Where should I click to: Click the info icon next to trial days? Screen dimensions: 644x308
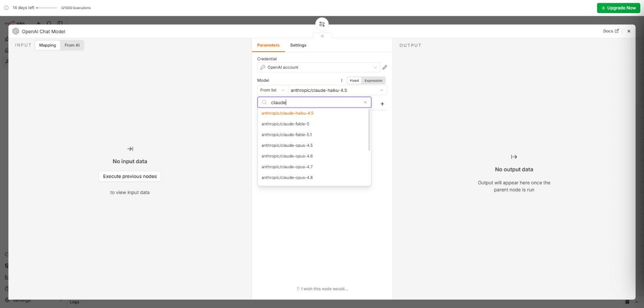click(6, 8)
